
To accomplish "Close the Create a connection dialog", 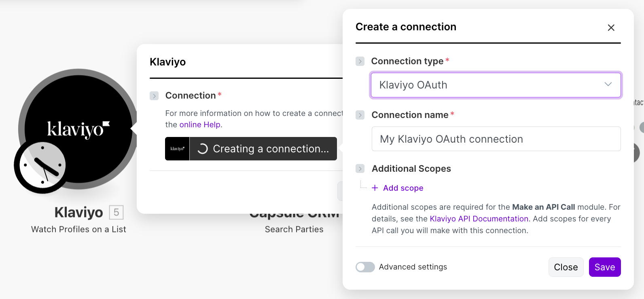I will (x=611, y=27).
